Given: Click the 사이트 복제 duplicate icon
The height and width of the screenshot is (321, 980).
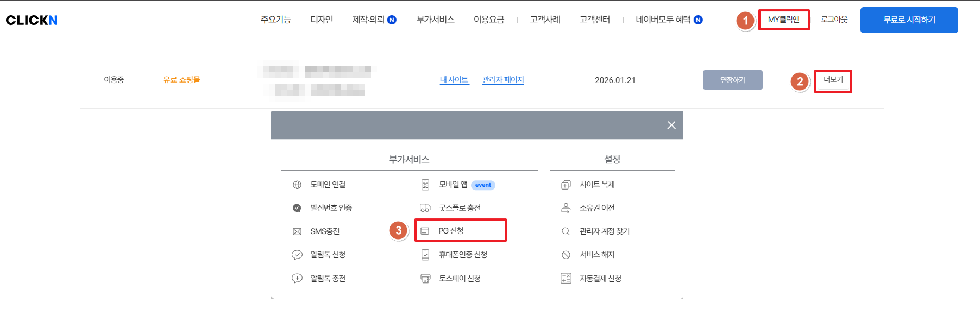Looking at the screenshot, I should [x=566, y=185].
